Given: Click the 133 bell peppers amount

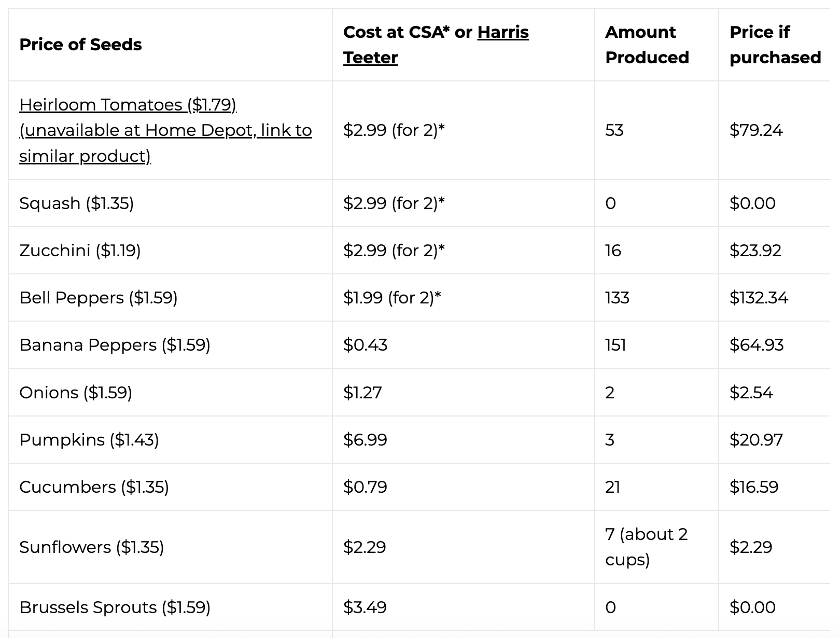Looking at the screenshot, I should coord(617,298).
